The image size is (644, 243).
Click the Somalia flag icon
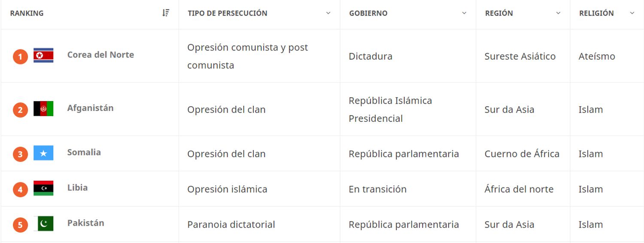(x=43, y=153)
